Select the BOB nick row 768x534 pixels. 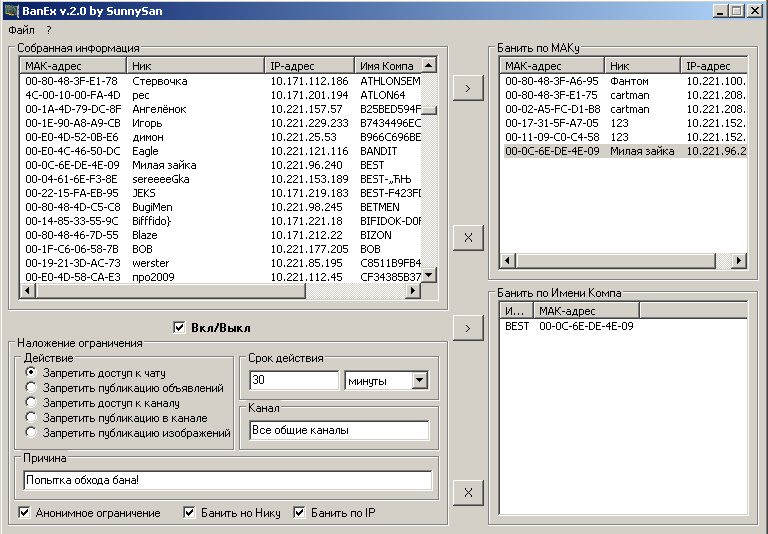pyautogui.click(x=220, y=249)
